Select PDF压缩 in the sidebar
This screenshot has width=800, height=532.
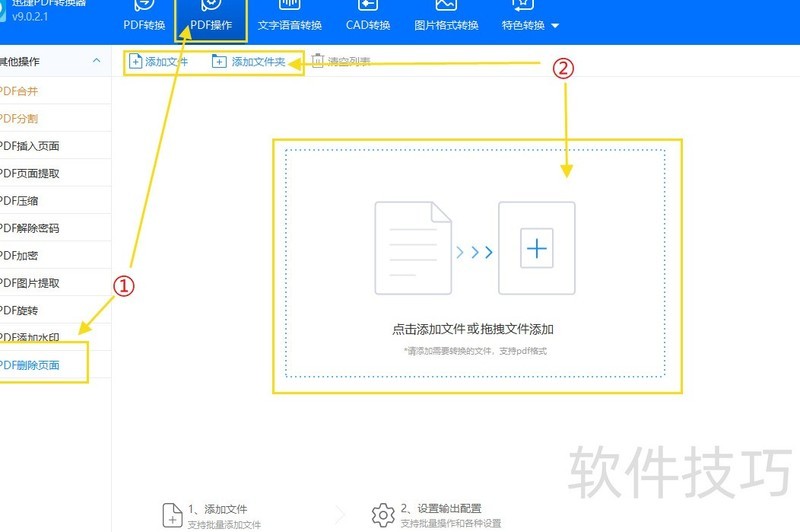click(x=55, y=200)
